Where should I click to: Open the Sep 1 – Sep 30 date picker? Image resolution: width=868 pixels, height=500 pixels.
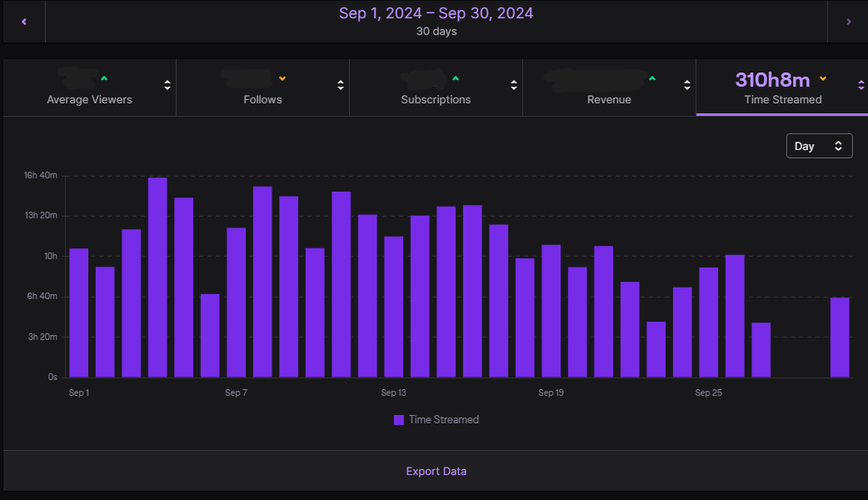coord(436,22)
